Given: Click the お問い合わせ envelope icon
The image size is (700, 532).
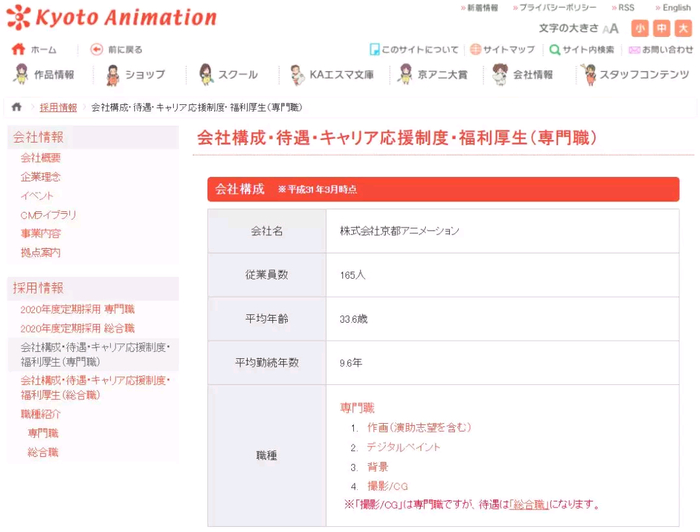Looking at the screenshot, I should click(634, 49).
